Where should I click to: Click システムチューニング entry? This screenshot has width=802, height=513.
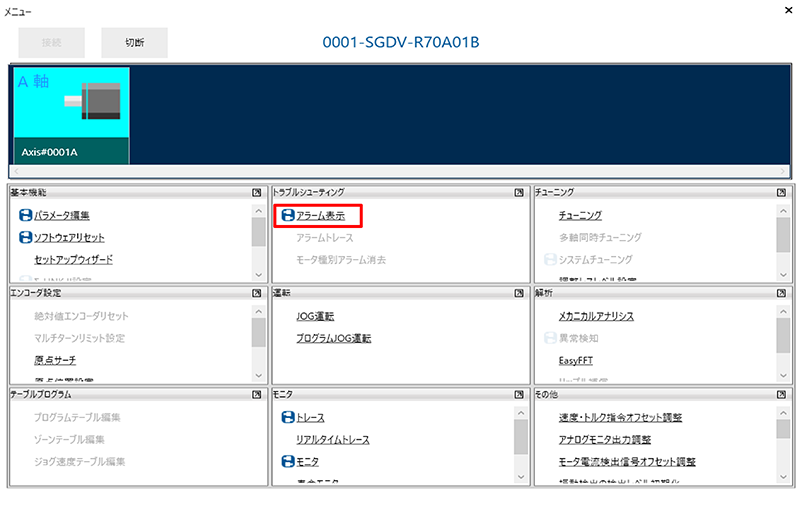(595, 259)
